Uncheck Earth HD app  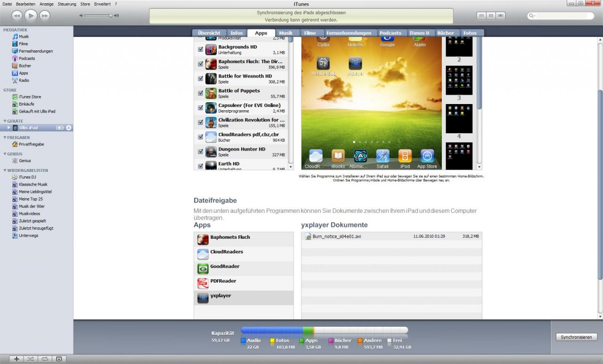coord(201,166)
